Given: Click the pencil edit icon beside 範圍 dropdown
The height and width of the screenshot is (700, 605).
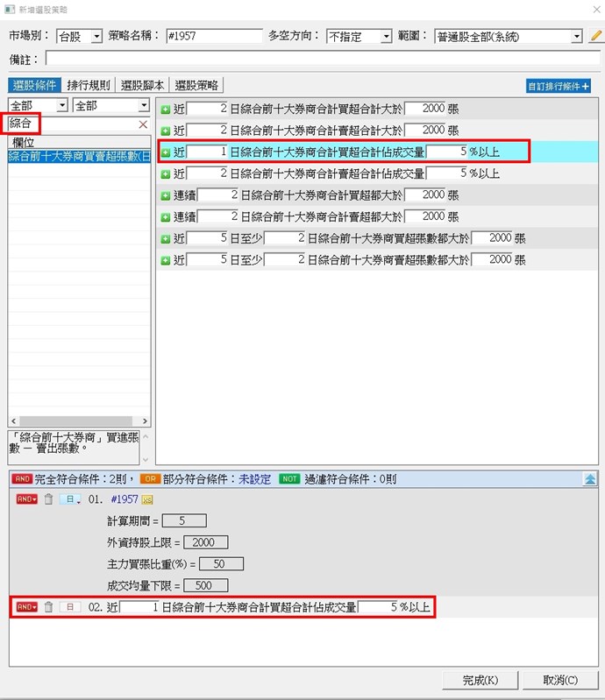Looking at the screenshot, I should click(x=596, y=37).
